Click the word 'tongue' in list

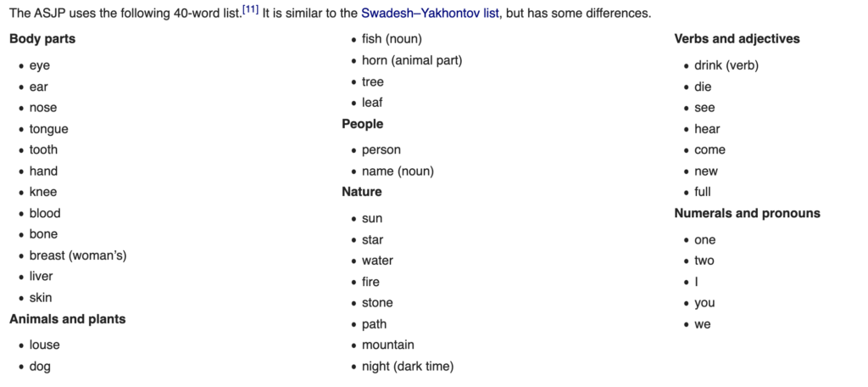[x=48, y=129]
